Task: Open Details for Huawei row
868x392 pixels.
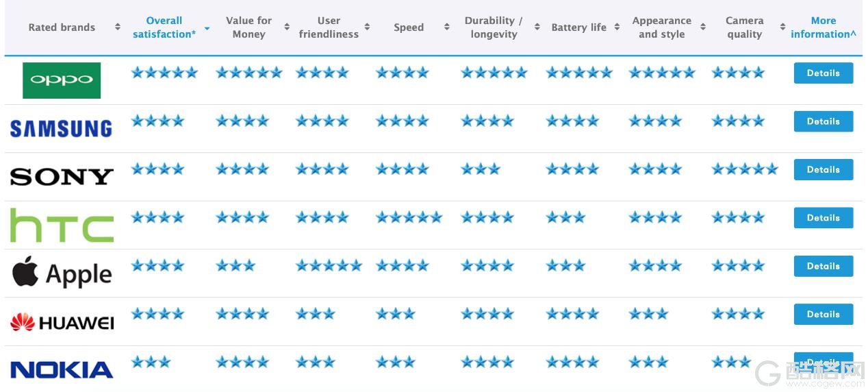Action: (x=824, y=314)
